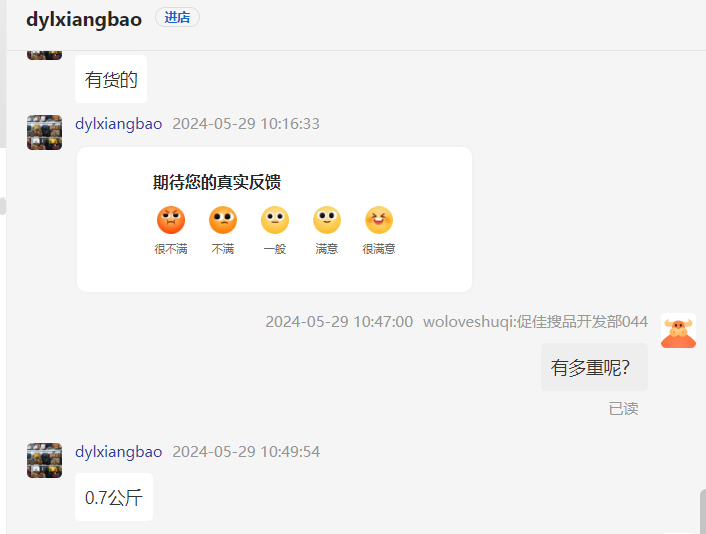Click the 0.7公斤 reply bubble

pyautogui.click(x=114, y=497)
